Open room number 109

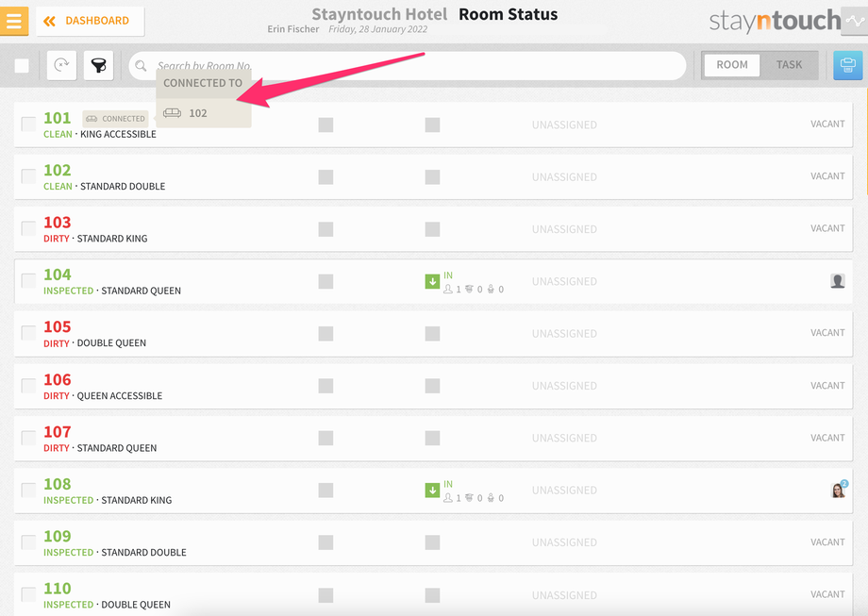point(57,536)
